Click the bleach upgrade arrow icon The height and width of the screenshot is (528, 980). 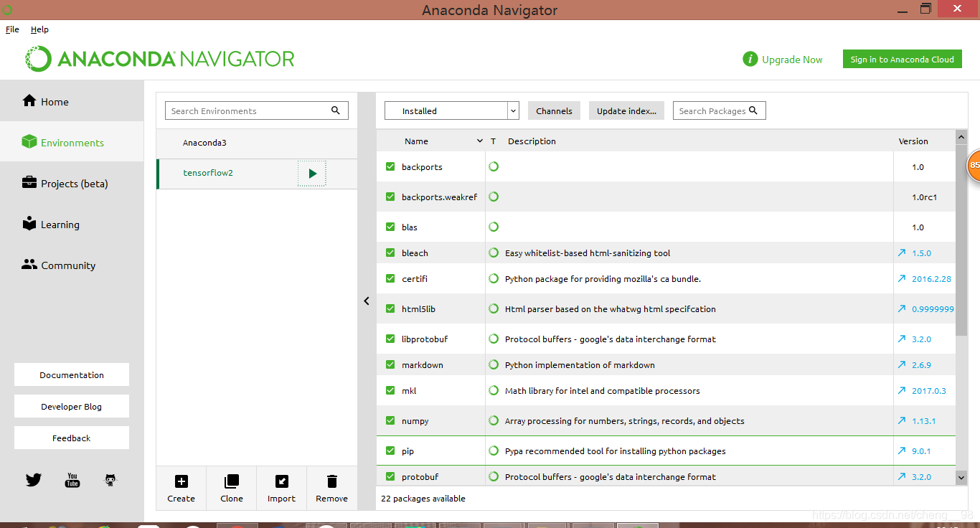point(901,253)
